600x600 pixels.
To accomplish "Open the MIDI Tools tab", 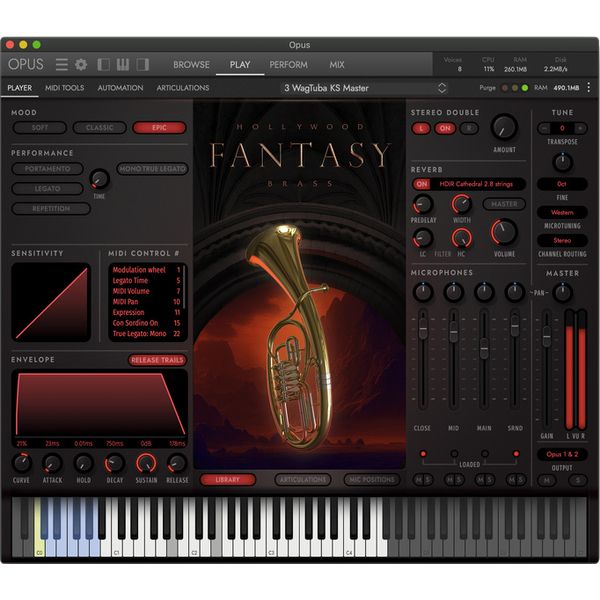I will pyautogui.click(x=64, y=88).
